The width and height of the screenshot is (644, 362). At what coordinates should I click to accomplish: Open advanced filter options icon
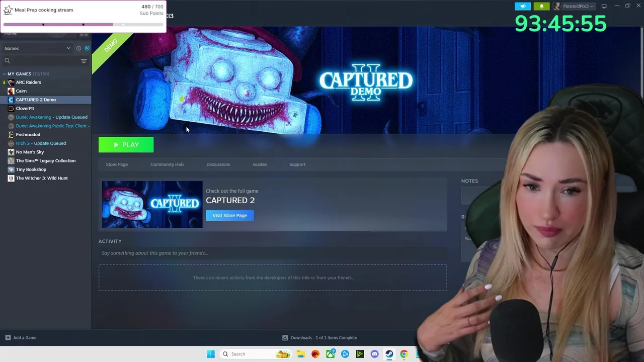[84, 61]
